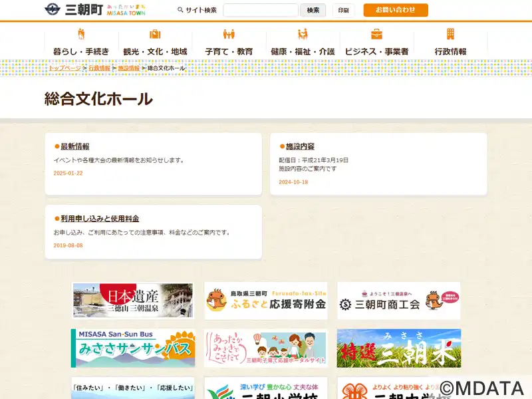The image size is (532, 399).
Task: Open the 三朝町商工会 banner
Action: click(399, 301)
